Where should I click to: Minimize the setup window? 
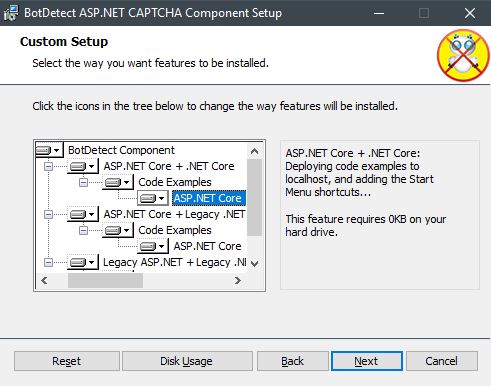(x=379, y=13)
